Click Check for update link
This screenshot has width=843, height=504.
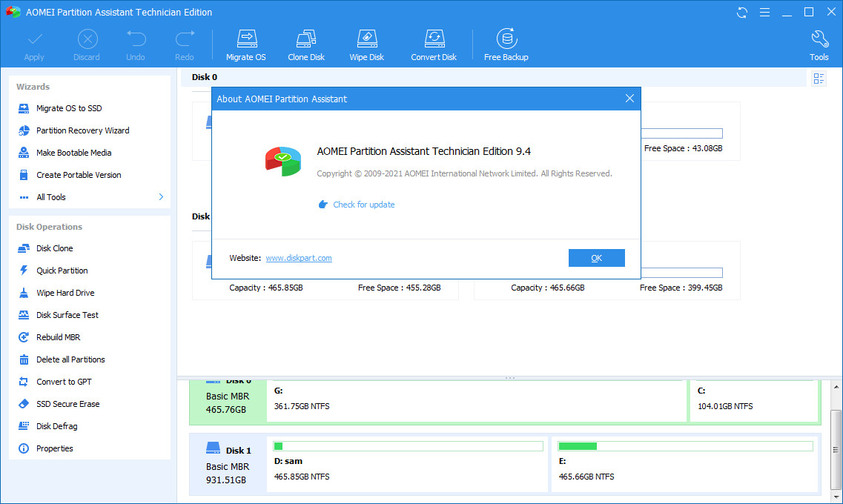click(x=363, y=205)
